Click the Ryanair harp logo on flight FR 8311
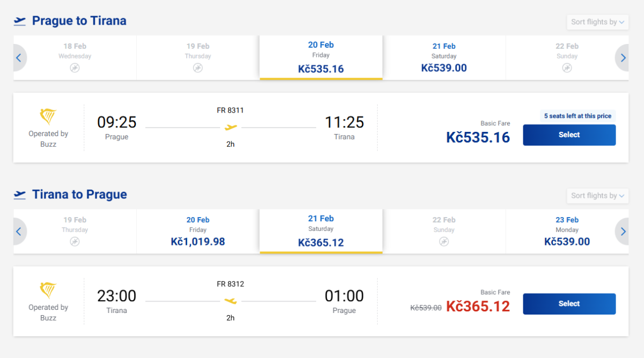Viewport: 644px width, 358px height. pyautogui.click(x=48, y=116)
